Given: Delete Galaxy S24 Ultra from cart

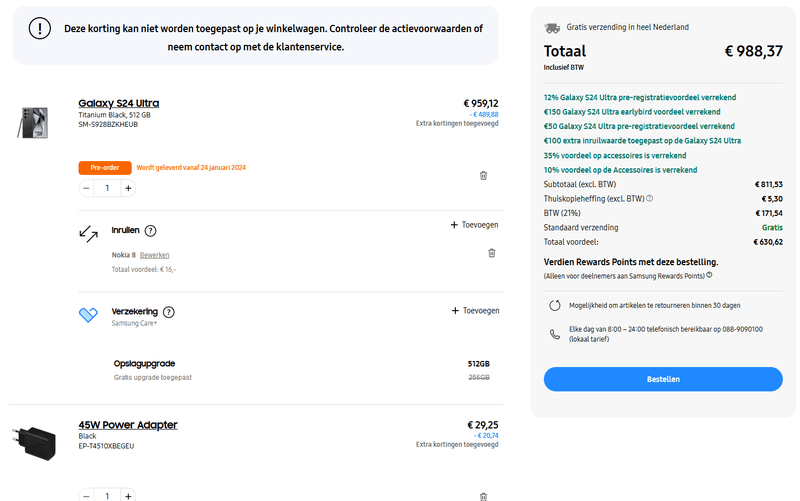Looking at the screenshot, I should pos(483,175).
